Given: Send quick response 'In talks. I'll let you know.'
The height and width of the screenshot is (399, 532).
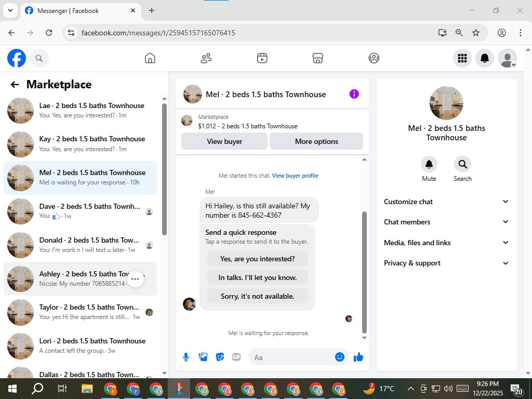Looking at the screenshot, I should pyautogui.click(x=258, y=277).
